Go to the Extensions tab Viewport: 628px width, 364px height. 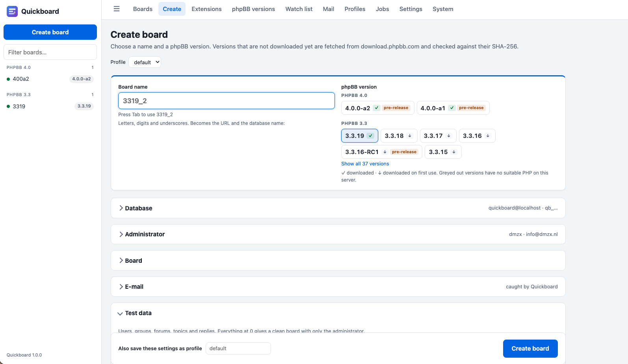206,9
